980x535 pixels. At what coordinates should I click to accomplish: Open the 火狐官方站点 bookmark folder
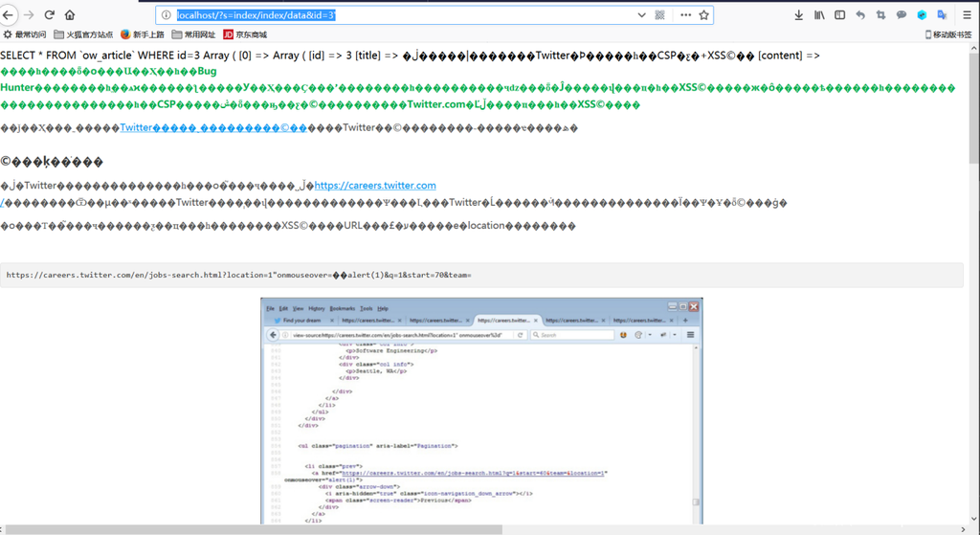pyautogui.click(x=83, y=34)
